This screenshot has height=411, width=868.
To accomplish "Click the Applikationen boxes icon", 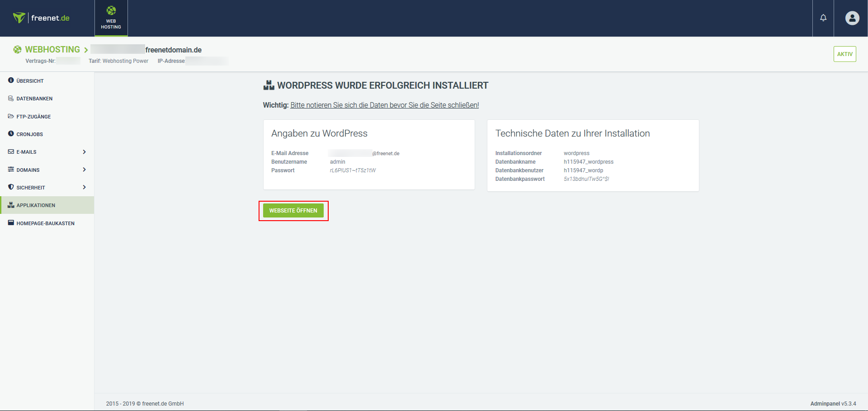I will click(11, 205).
